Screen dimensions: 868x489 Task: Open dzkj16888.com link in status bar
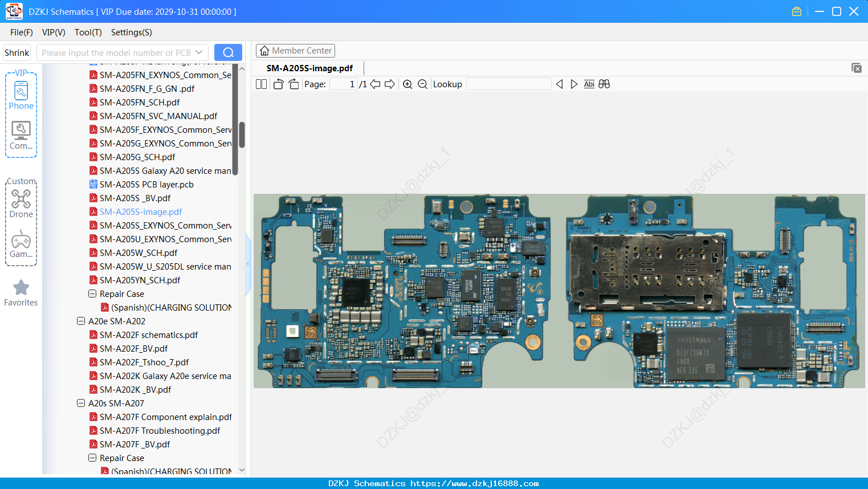click(x=474, y=483)
